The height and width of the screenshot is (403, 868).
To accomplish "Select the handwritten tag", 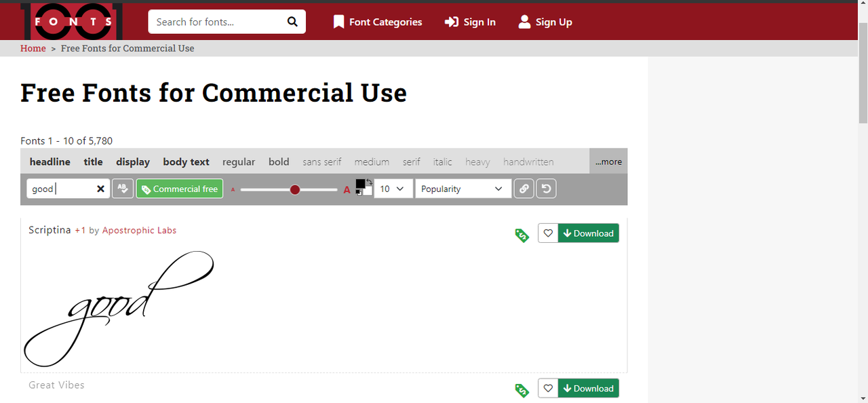I will pyautogui.click(x=528, y=161).
